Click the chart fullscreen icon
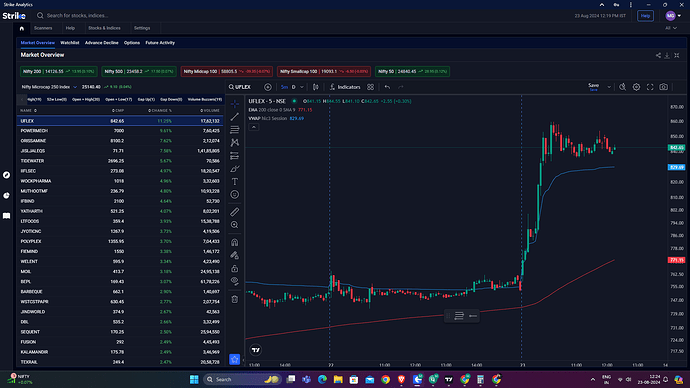Screen dimensions: 690x388 click(650, 87)
